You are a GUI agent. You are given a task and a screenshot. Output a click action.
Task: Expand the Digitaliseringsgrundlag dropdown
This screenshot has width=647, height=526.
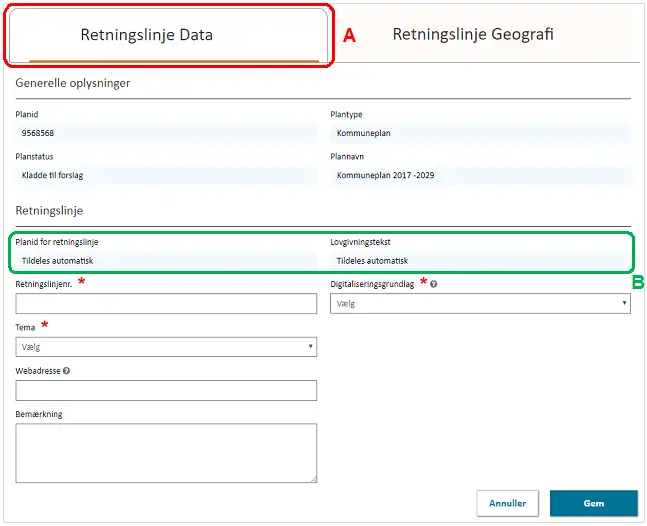pyautogui.click(x=480, y=303)
